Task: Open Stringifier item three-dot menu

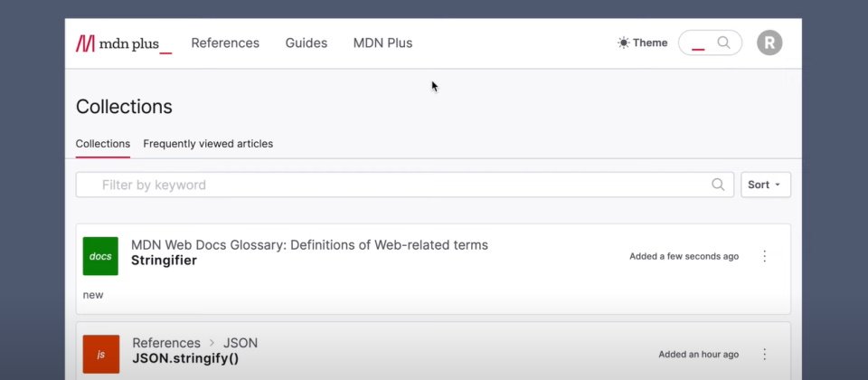Action: click(x=765, y=256)
